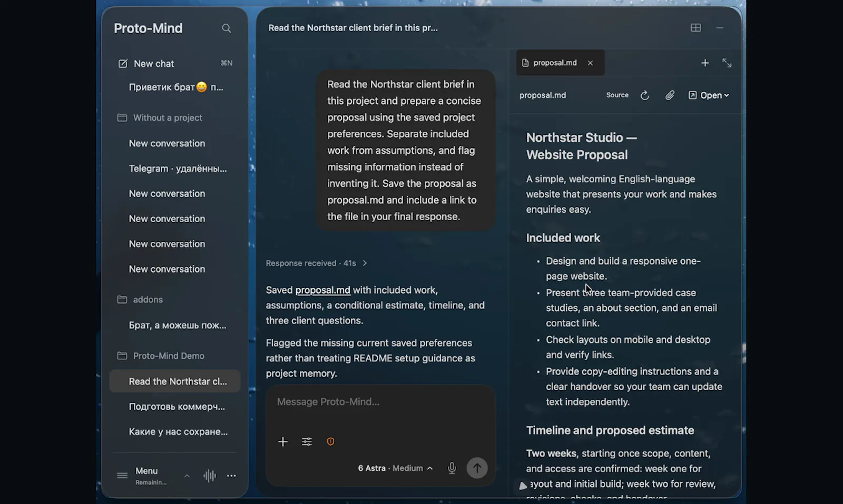Click the plus attachment icon in composer
The height and width of the screenshot is (504, 843).
pos(283,442)
